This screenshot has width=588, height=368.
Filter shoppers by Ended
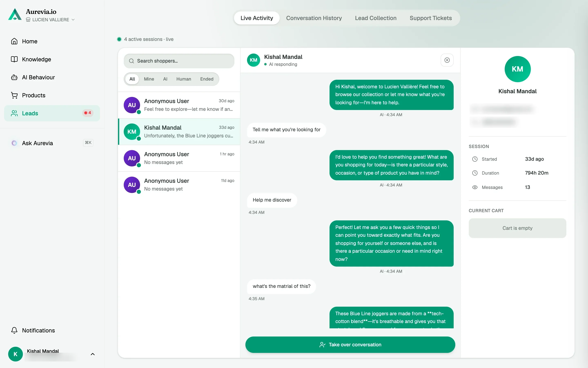[x=207, y=79]
